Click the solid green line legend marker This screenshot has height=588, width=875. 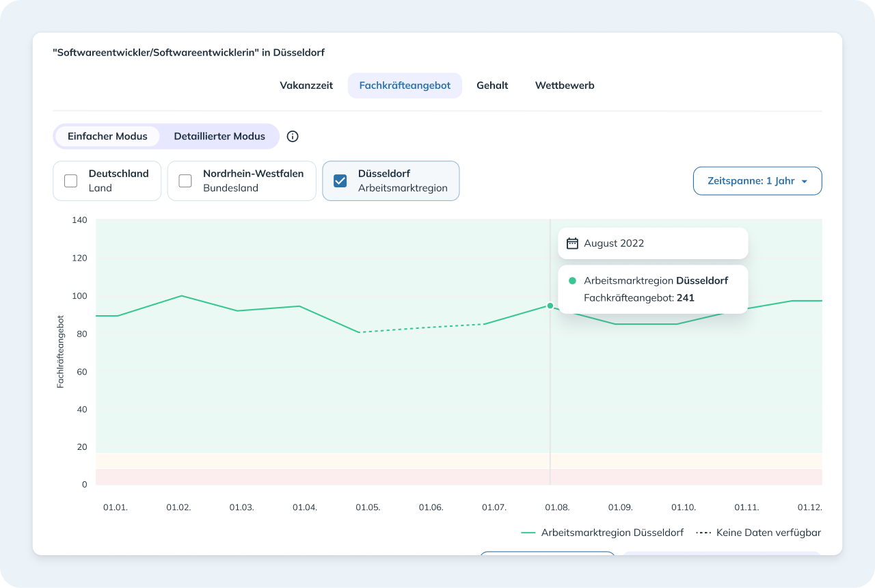click(528, 533)
